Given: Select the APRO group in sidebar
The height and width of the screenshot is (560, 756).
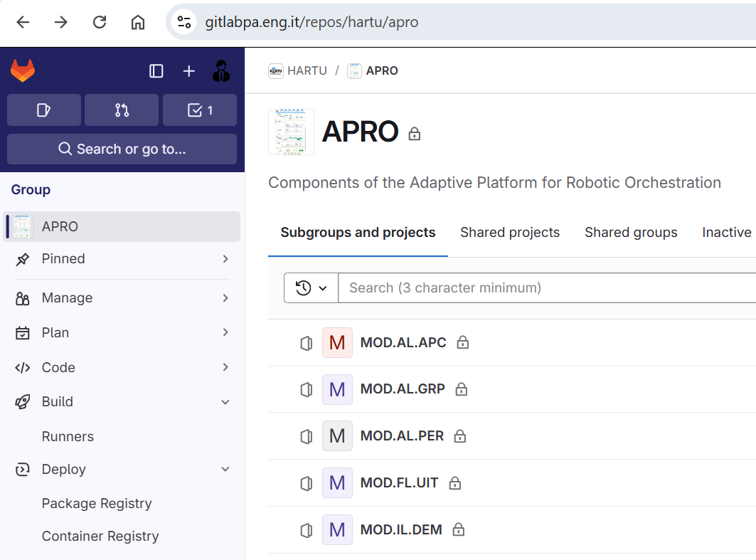Looking at the screenshot, I should tap(122, 226).
